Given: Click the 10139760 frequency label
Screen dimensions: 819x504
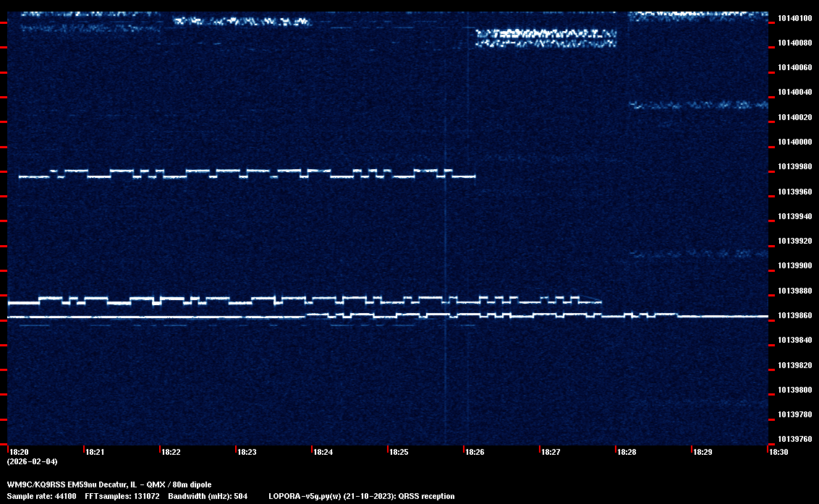Looking at the screenshot, I should (x=794, y=439).
